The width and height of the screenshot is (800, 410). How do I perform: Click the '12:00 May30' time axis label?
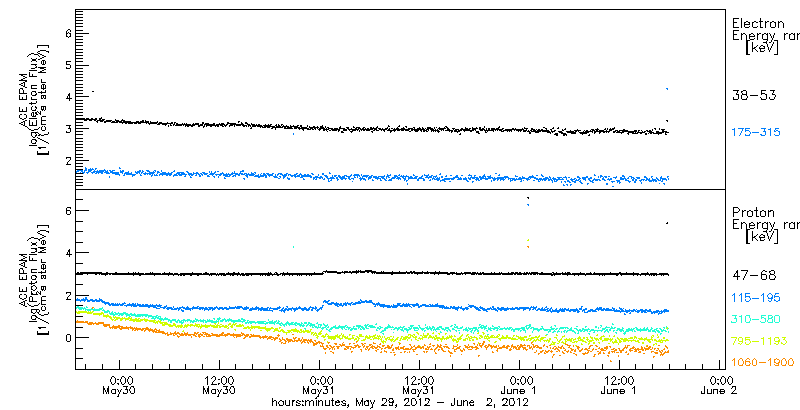tap(219, 386)
